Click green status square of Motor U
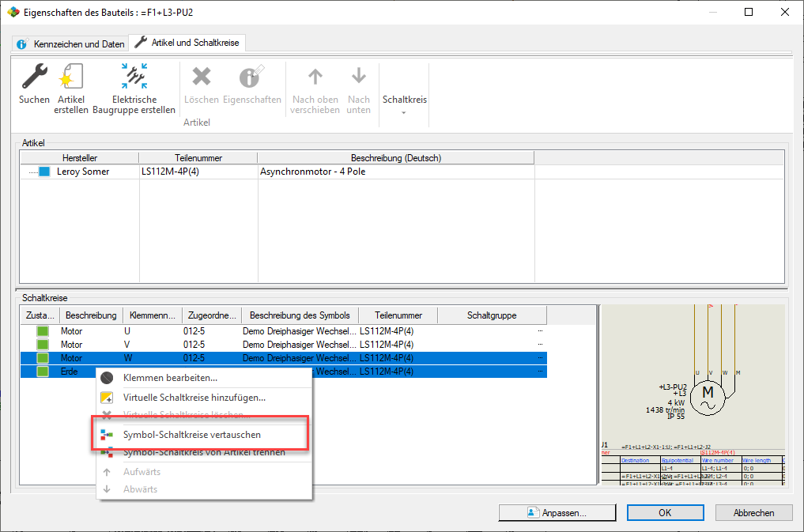 43,331
